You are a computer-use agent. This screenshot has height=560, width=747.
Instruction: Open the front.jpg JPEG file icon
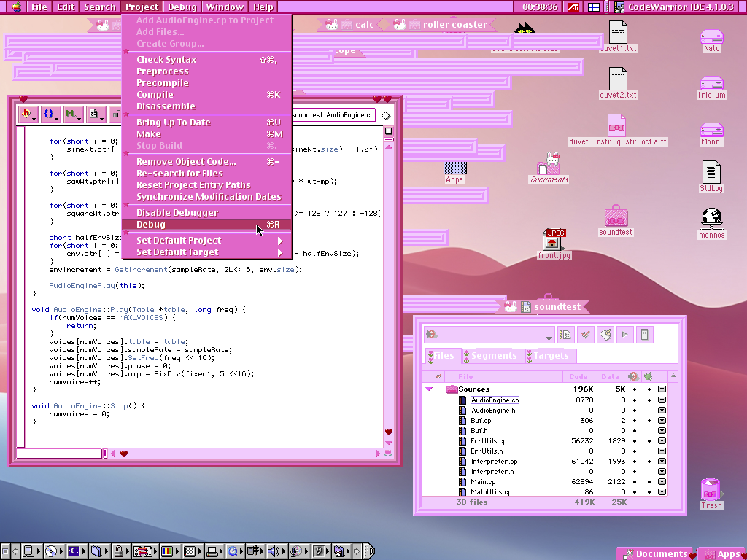coord(554,239)
